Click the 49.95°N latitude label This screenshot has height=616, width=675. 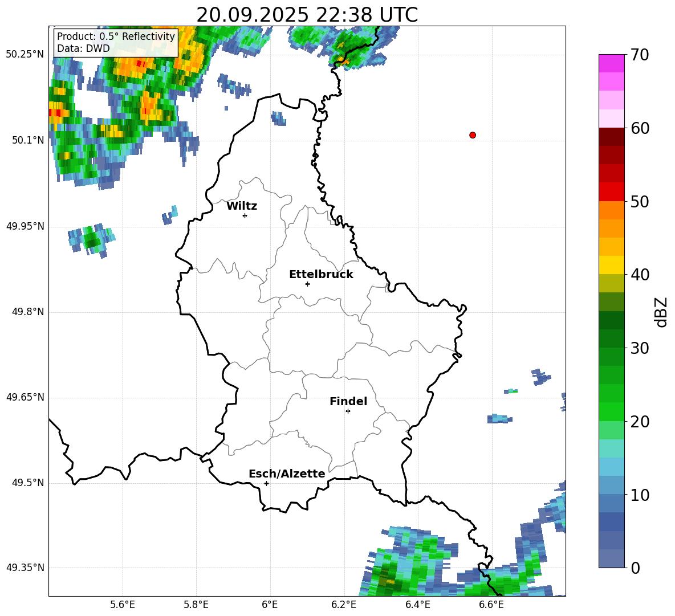(25, 226)
